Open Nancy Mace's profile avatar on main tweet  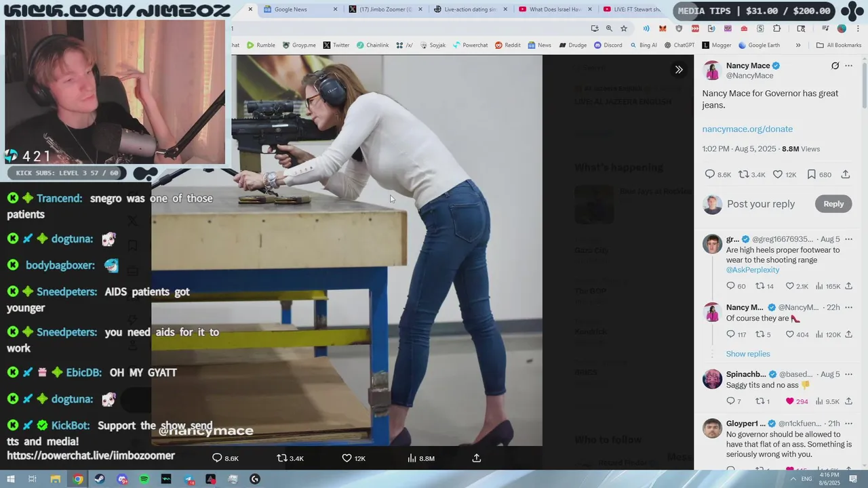(712, 70)
